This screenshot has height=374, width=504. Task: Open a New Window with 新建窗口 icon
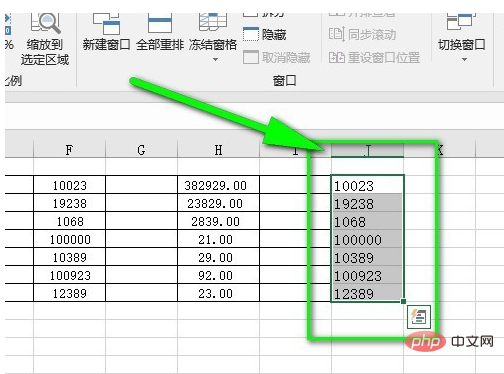click(x=106, y=23)
